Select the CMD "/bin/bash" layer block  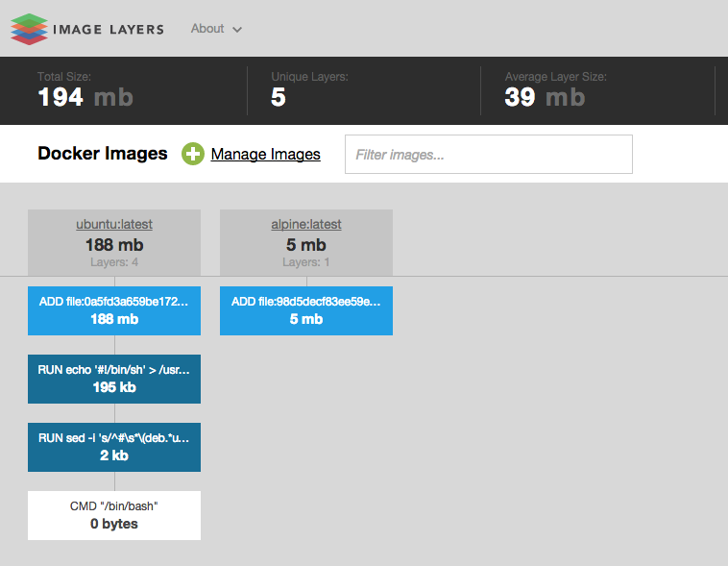[114, 515]
